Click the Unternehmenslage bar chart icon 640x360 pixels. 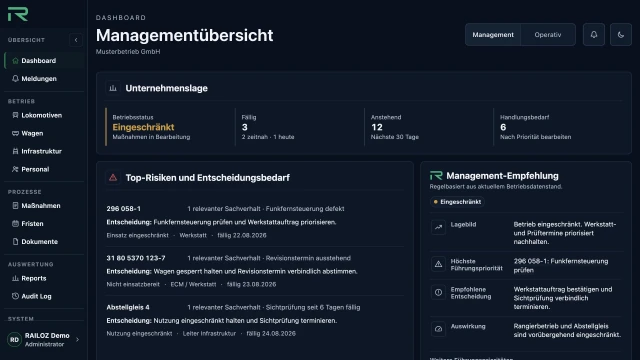(x=113, y=88)
